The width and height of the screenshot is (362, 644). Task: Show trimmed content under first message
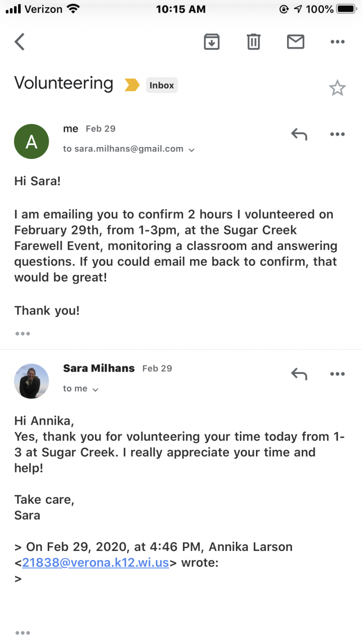pyautogui.click(x=23, y=334)
